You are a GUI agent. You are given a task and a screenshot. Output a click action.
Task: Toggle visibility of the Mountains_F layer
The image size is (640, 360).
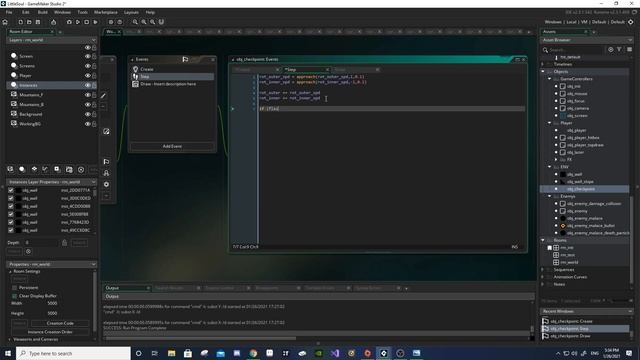click(87, 95)
